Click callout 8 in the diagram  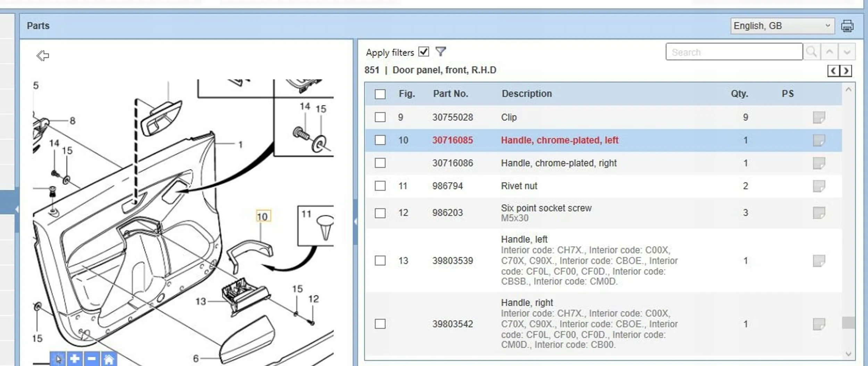[x=72, y=121]
